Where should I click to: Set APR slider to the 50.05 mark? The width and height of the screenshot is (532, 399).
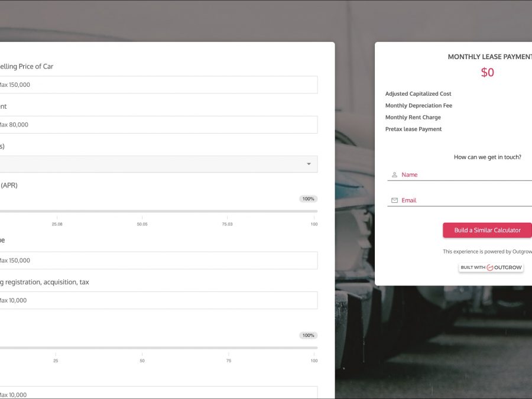[142, 211]
